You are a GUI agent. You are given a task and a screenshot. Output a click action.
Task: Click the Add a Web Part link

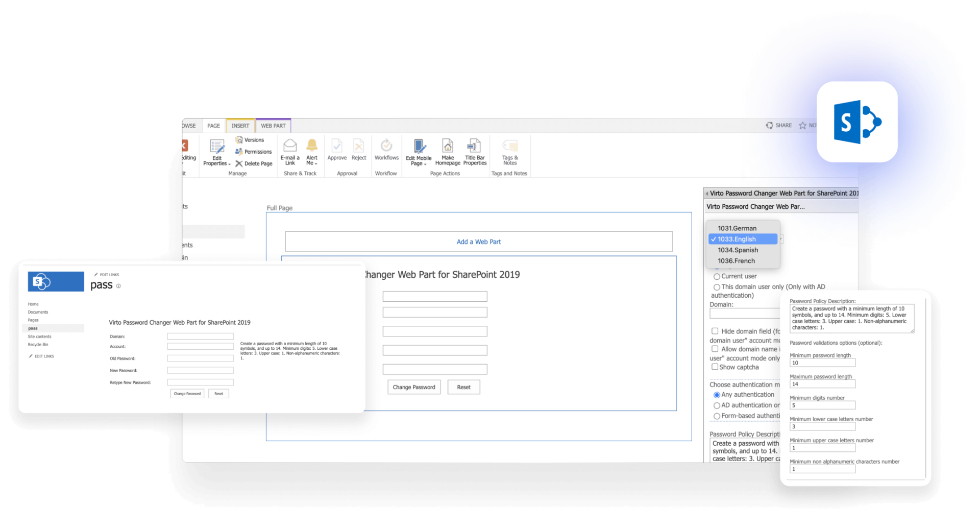point(478,241)
